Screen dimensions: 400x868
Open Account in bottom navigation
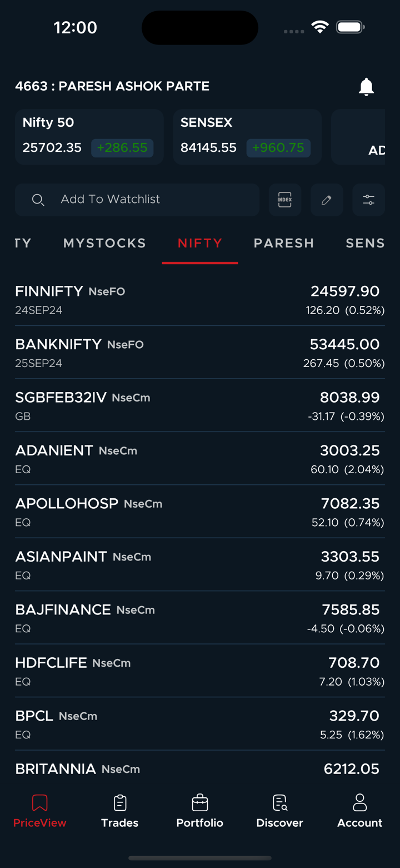point(359,811)
